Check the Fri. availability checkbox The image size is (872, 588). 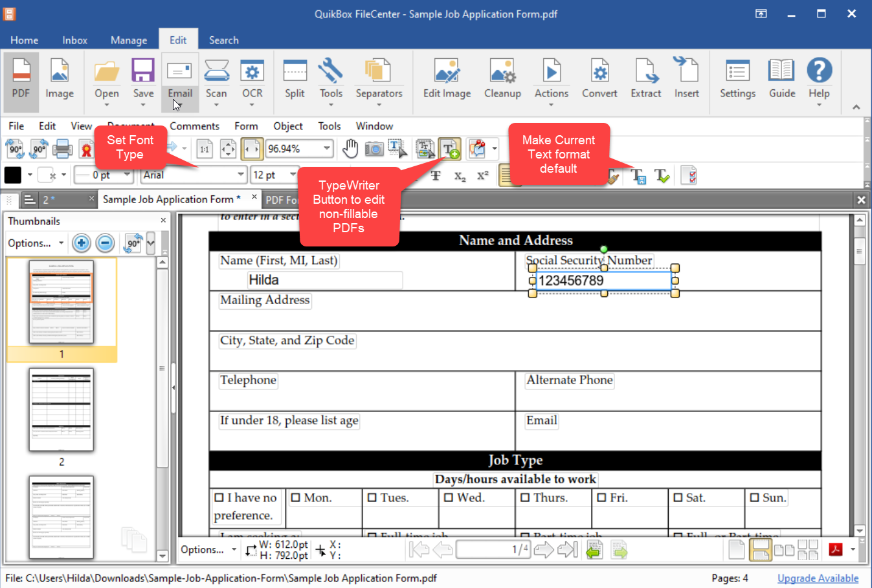click(601, 497)
